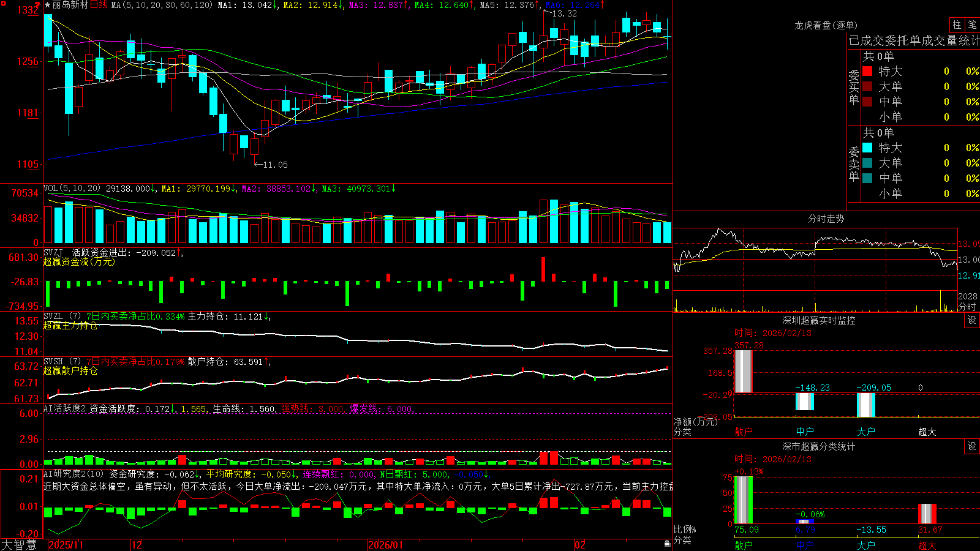Click the teal 中单 swatch under 委卖单
The image size is (980, 551).
867,178
